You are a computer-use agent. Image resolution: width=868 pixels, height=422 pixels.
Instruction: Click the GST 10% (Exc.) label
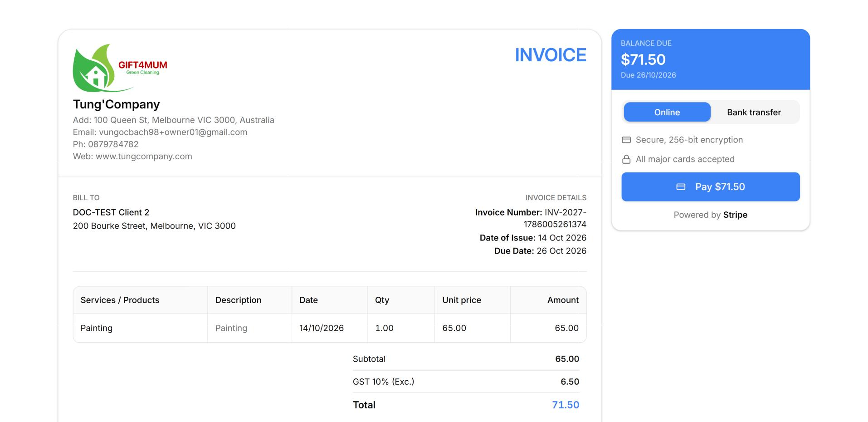[x=384, y=382]
